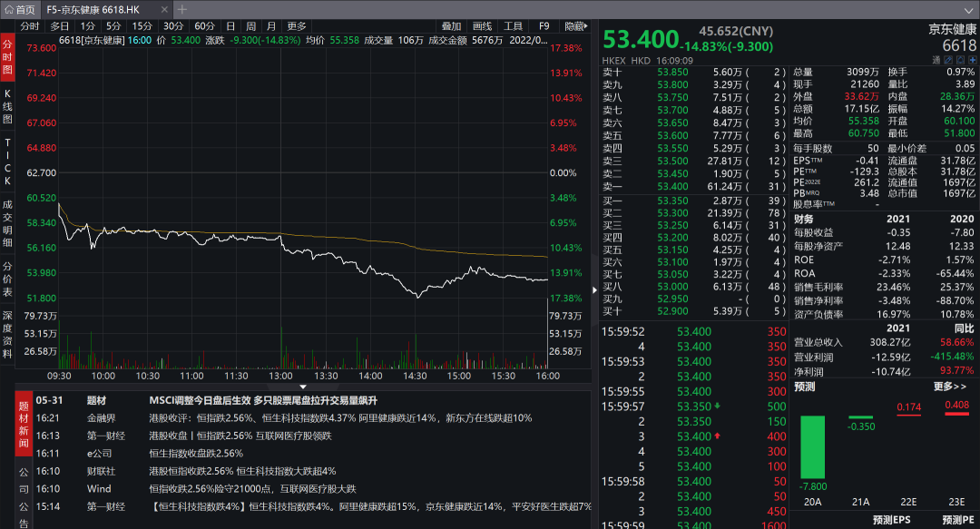Click the ► arrow on chart's right edge

click(594, 290)
